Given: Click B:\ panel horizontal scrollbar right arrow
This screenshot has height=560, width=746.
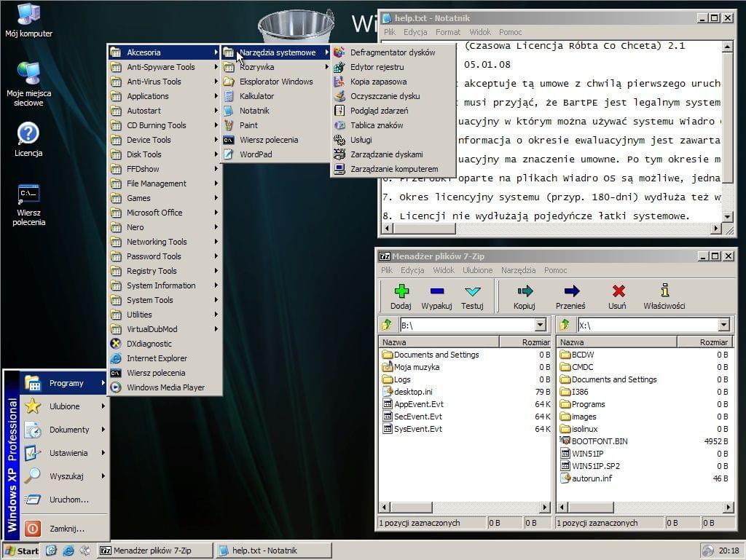Looking at the screenshot, I should (545, 508).
